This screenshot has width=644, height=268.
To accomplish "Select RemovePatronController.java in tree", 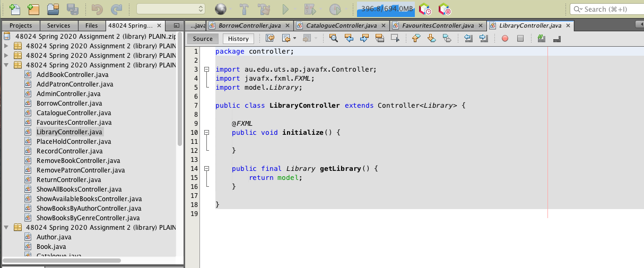I will 81,170.
